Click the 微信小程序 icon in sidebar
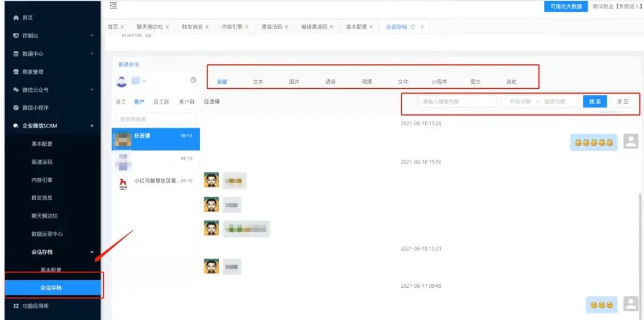This screenshot has height=320, width=644. coord(16,107)
